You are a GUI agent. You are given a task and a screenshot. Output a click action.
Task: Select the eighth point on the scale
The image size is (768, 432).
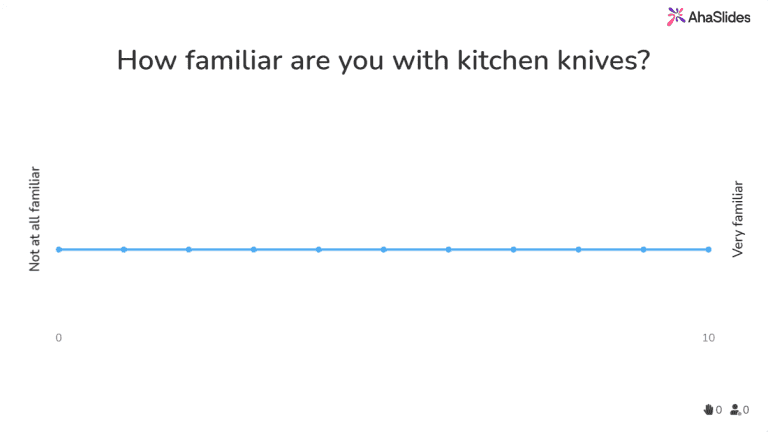coord(514,249)
